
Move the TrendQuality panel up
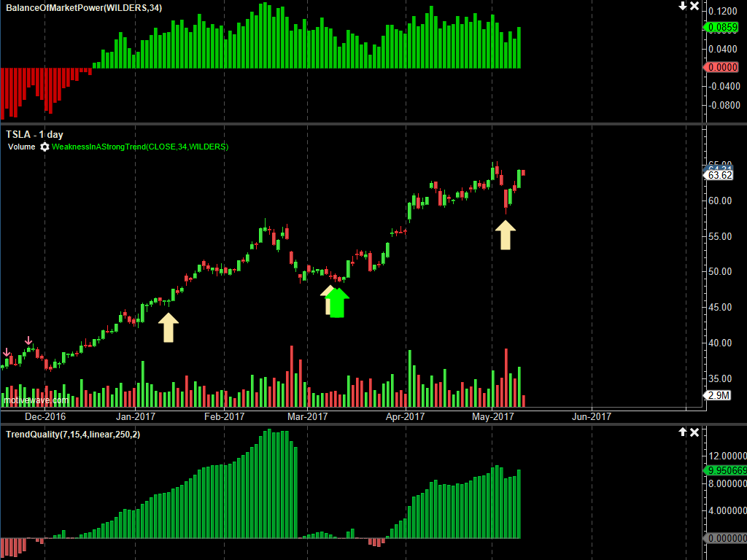[683, 432]
